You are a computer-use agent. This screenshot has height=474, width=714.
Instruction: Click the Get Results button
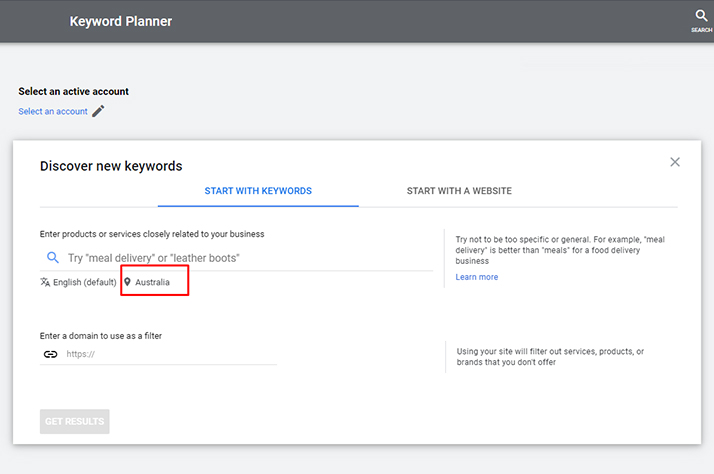[x=75, y=422]
